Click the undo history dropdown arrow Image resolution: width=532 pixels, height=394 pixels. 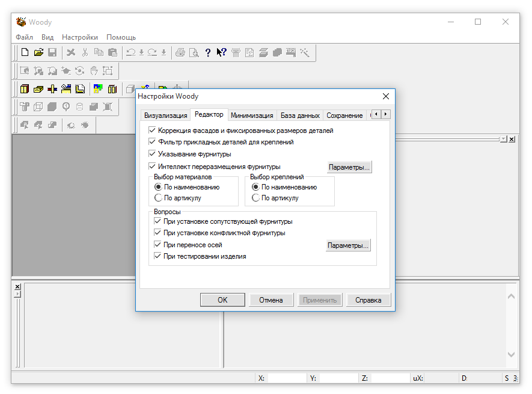point(141,52)
